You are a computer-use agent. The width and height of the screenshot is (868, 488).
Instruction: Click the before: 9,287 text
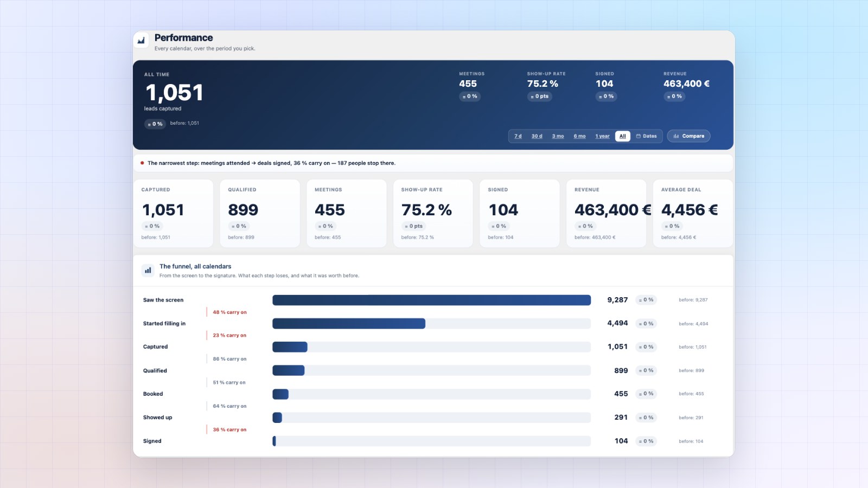click(693, 300)
